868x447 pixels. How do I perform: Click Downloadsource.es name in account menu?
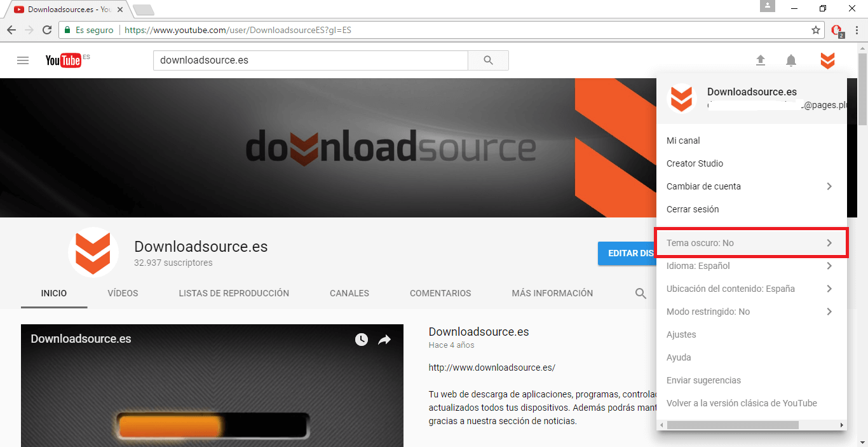coord(752,92)
